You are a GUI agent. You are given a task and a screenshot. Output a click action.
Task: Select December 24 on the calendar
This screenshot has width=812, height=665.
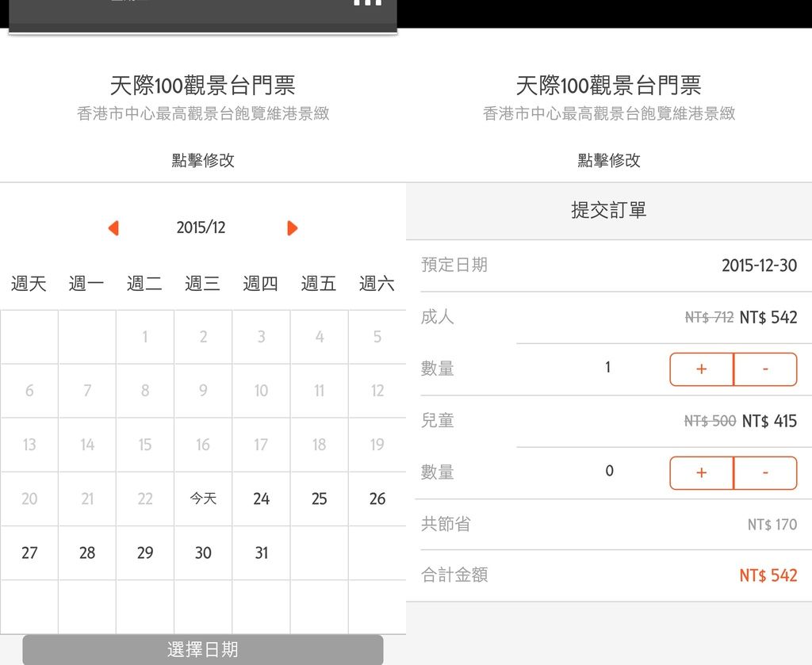click(x=261, y=499)
